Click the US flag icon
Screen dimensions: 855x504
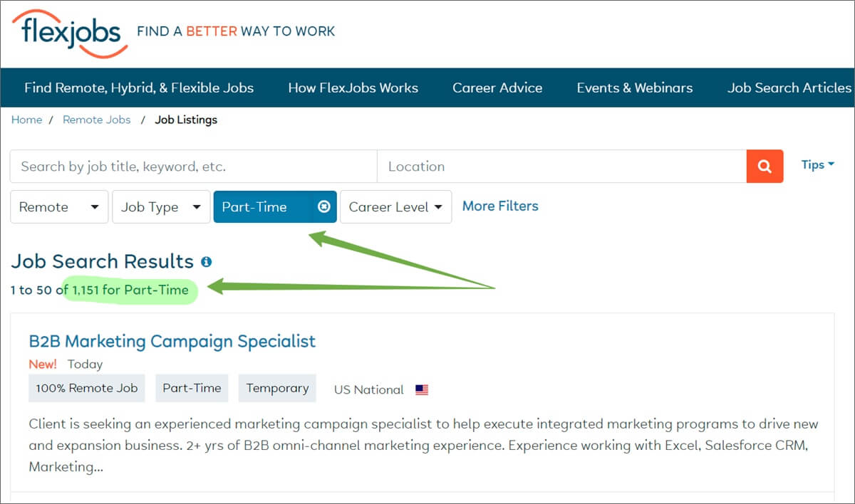coord(422,390)
